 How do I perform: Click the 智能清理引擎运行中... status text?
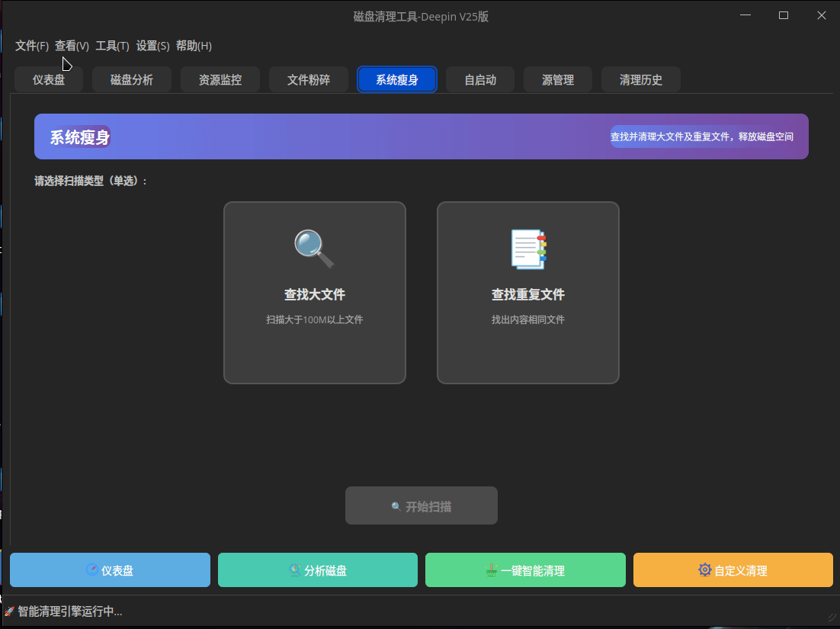pyautogui.click(x=70, y=611)
